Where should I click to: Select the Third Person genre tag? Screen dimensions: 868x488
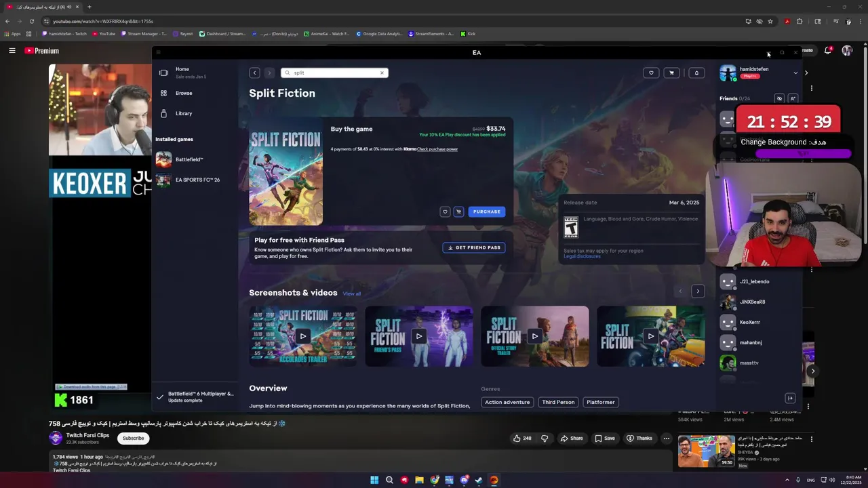pyautogui.click(x=558, y=402)
